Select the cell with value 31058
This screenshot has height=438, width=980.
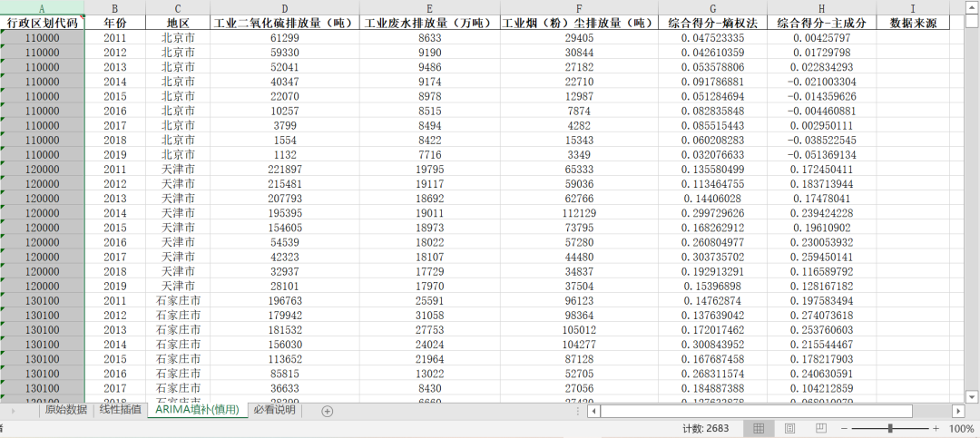(430, 315)
